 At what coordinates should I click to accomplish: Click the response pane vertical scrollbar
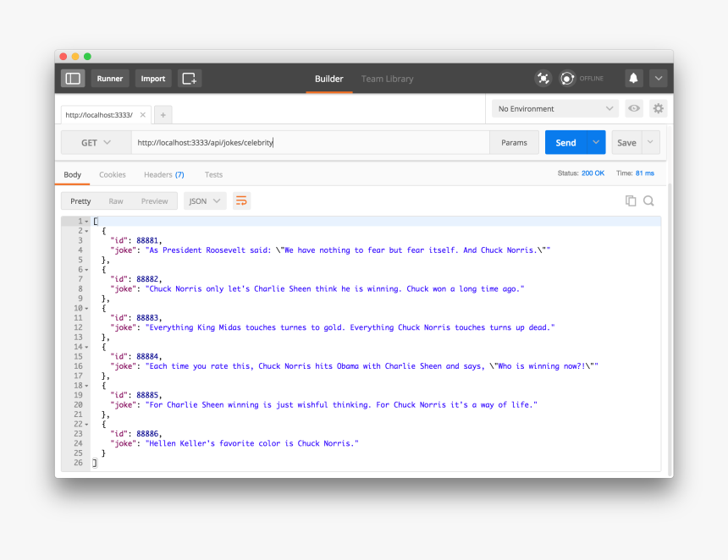point(670,329)
